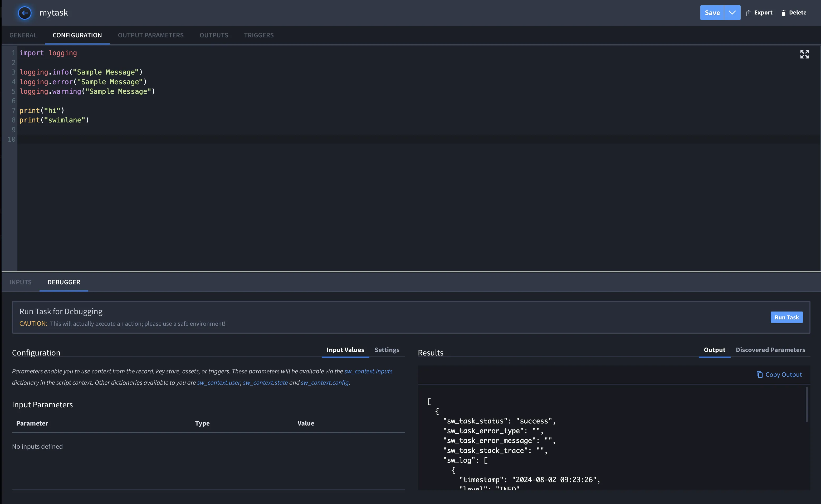
Task: Click the mytask title text
Action: coord(53,13)
